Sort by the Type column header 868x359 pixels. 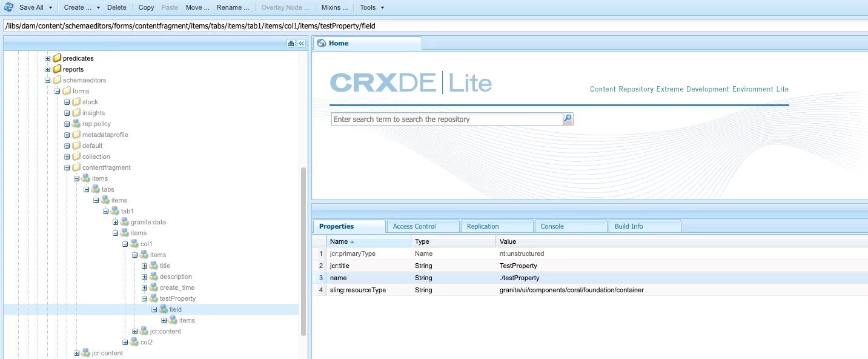[454, 241]
